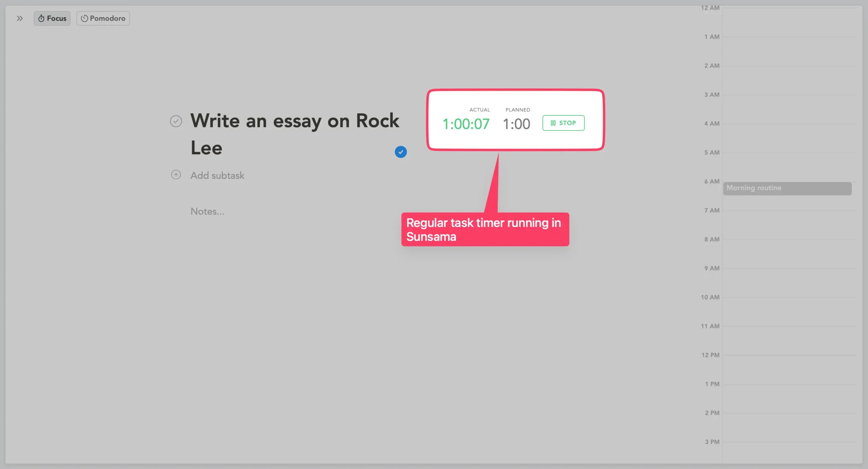868x469 pixels.
Task: Click the blue checkmark badge
Action: coord(400,152)
